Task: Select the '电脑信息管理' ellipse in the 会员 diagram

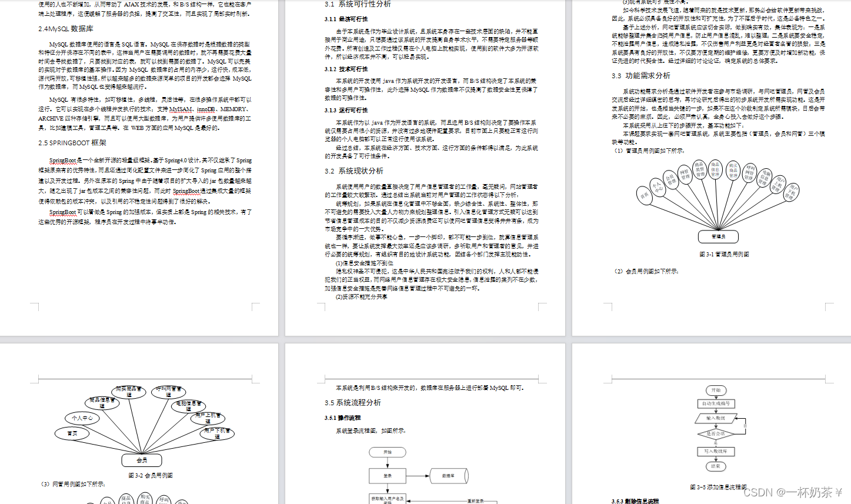Action: click(189, 406)
